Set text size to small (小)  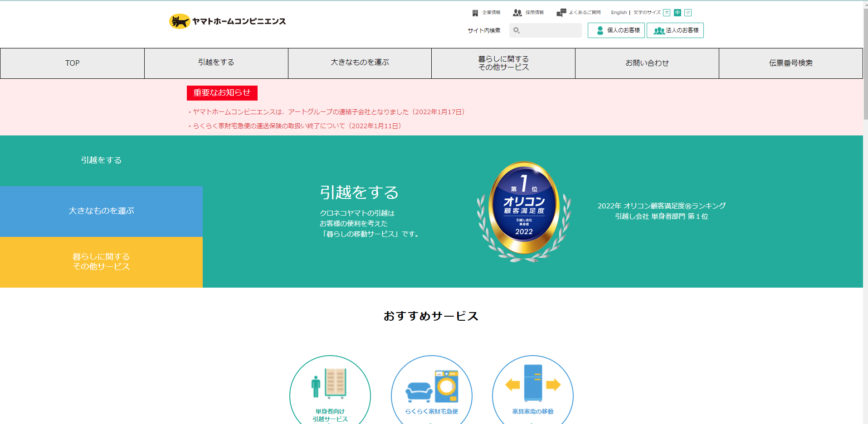point(688,13)
